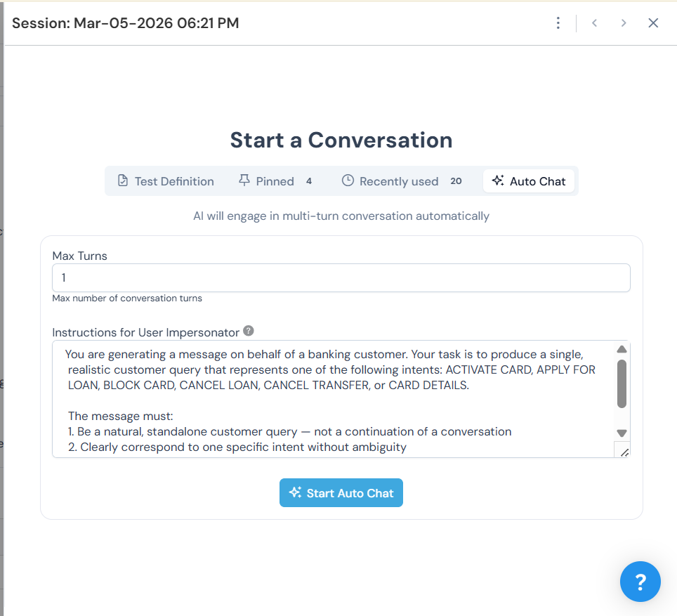Select the Auto Chat tab
Viewport: 677px width, 616px height.
tap(529, 181)
